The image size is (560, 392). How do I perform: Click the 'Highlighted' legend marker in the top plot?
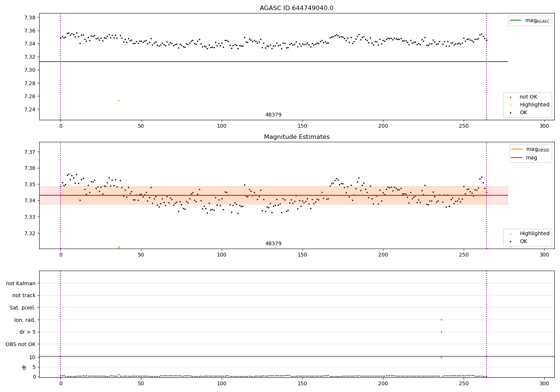click(510, 105)
